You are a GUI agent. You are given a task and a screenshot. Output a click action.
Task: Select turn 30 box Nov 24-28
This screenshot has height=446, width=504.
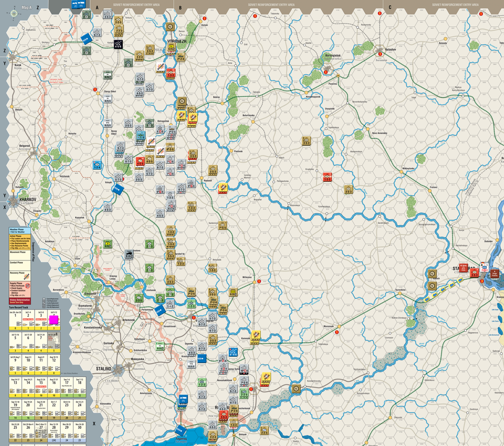pos(80,432)
